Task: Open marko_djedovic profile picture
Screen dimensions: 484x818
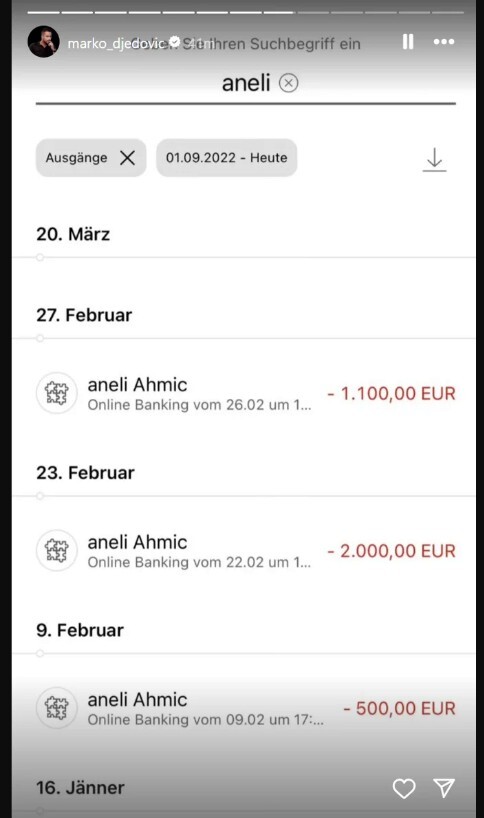Action: coord(43,42)
